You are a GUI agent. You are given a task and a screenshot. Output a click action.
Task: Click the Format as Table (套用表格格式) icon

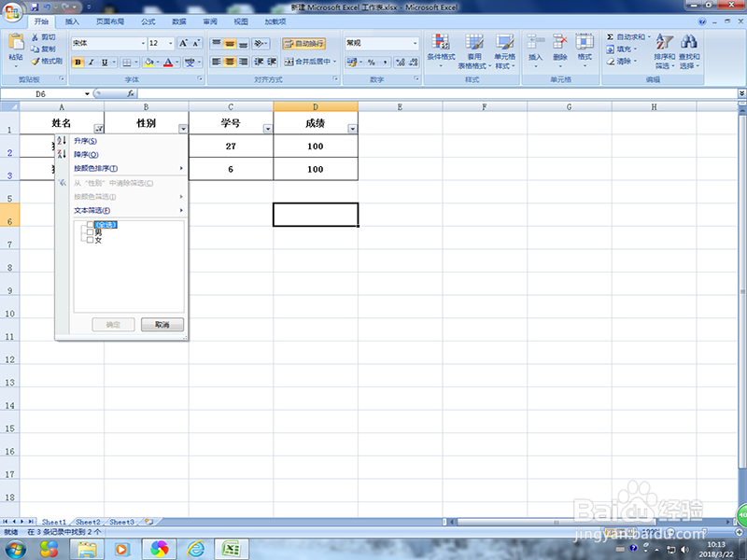474,42
